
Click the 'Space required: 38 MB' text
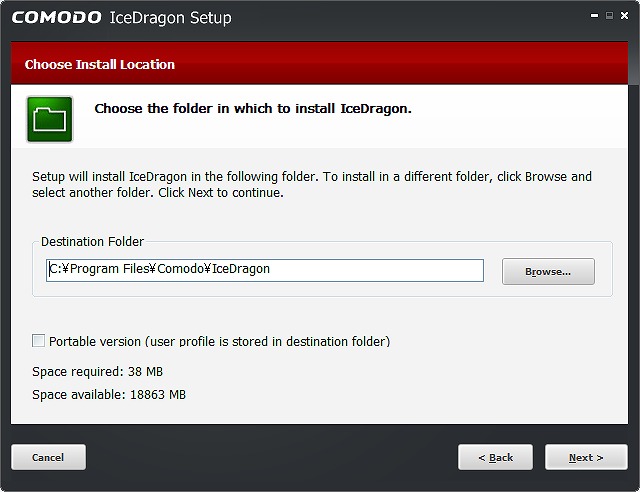98,372
